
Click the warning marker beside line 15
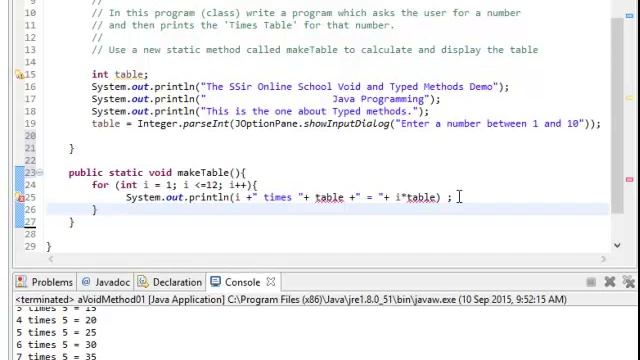tap(20, 75)
